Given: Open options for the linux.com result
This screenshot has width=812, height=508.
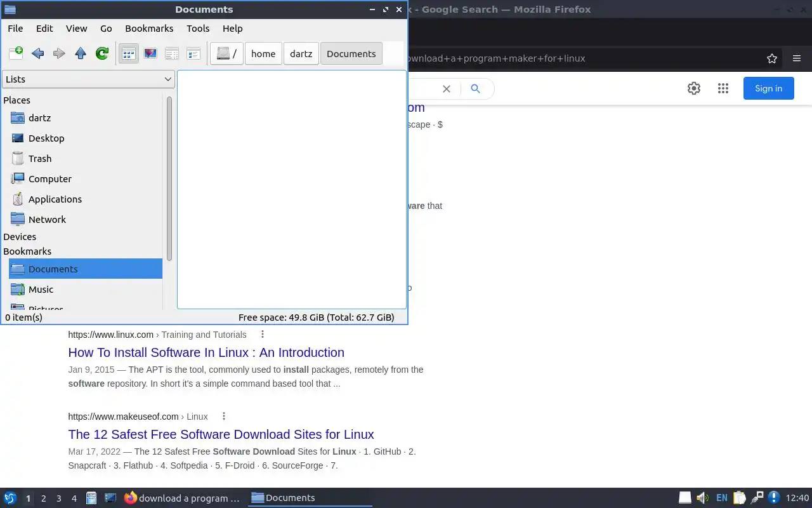Looking at the screenshot, I should click(263, 335).
